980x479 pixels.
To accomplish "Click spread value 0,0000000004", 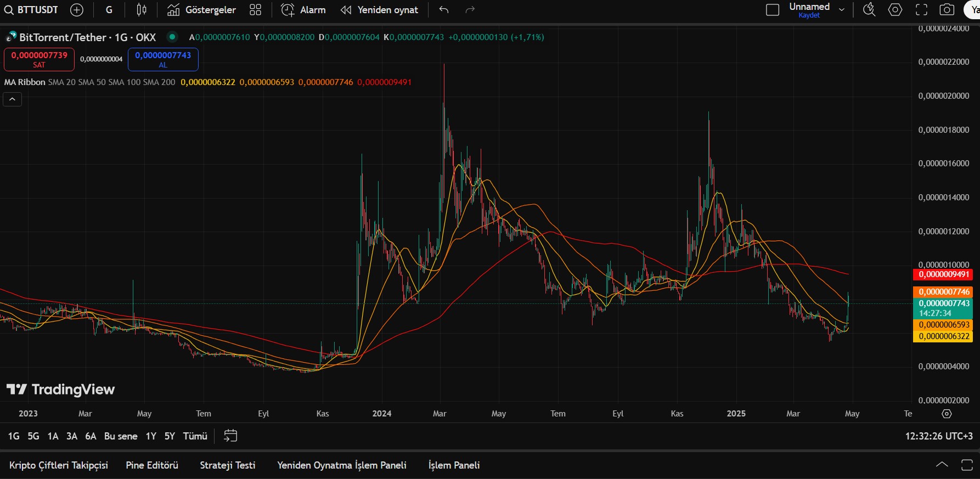I will coord(101,59).
